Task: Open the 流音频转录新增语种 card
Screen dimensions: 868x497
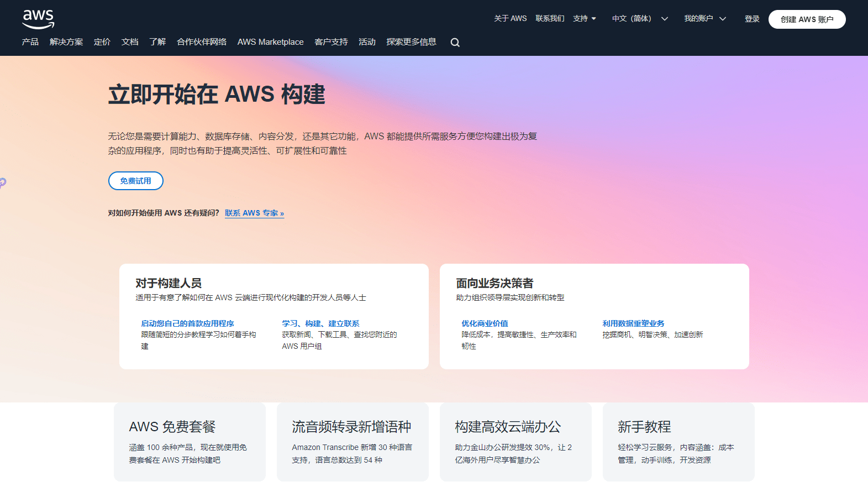Action: pyautogui.click(x=353, y=442)
